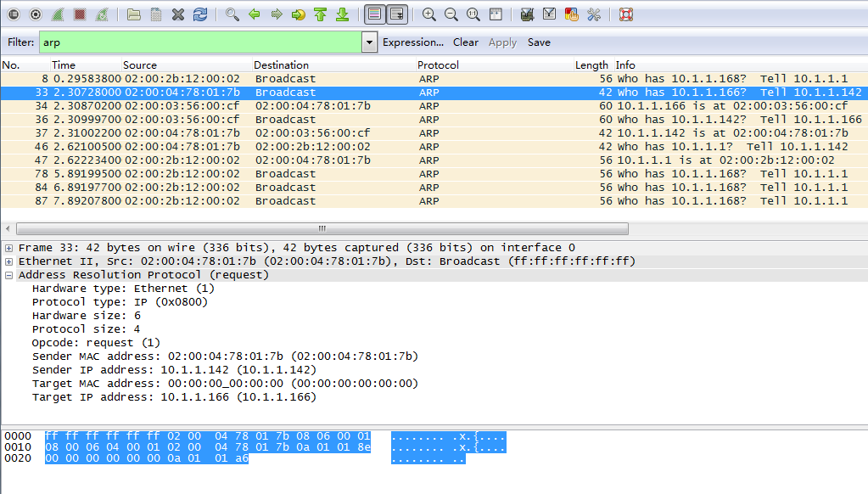
Task: Jump to the last packet
Action: [342, 14]
